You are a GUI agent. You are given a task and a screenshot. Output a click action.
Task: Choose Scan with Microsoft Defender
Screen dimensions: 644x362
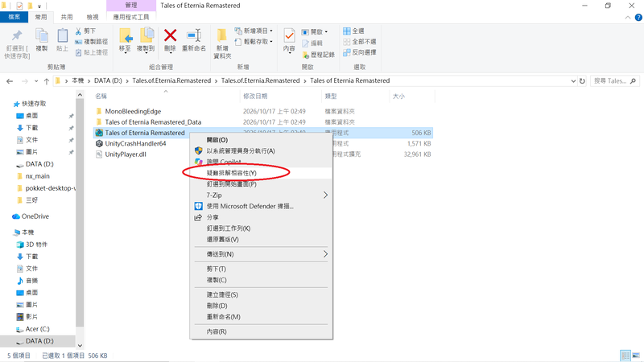click(x=261, y=206)
